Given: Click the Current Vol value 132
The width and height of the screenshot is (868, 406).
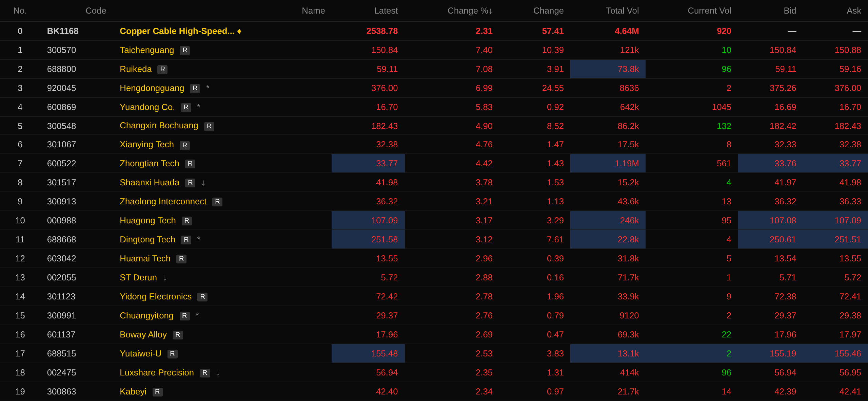Looking at the screenshot, I should coord(724,126).
